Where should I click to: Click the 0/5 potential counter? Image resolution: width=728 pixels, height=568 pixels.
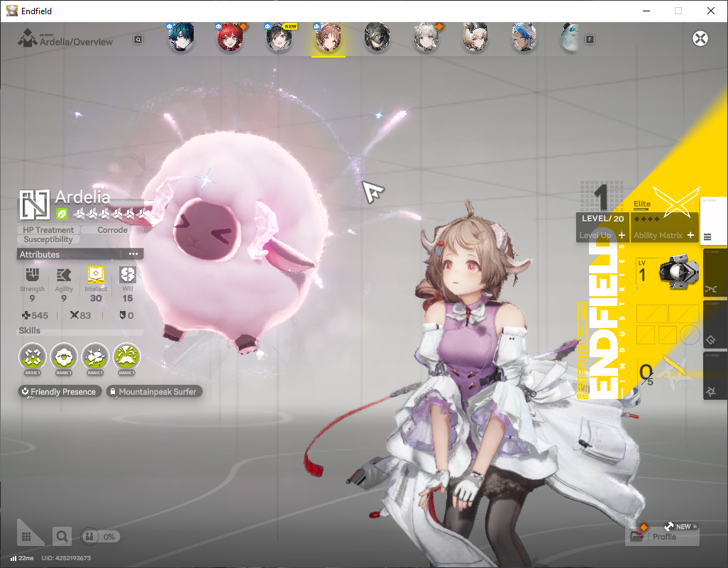646,374
